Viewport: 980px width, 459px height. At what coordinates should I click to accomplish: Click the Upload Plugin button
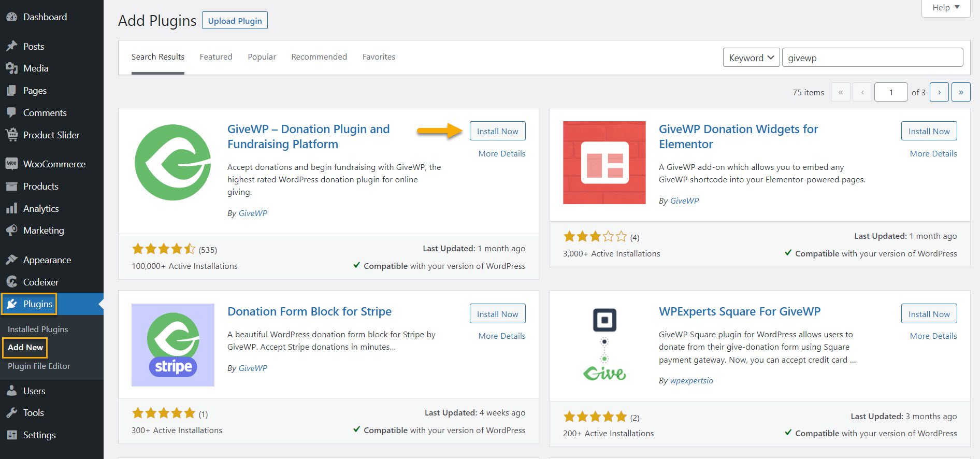click(235, 21)
